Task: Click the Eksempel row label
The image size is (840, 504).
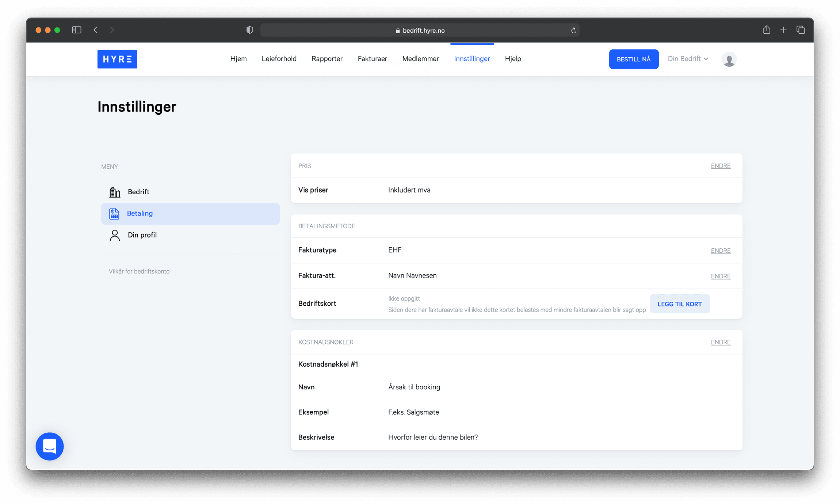Action: coord(313,412)
